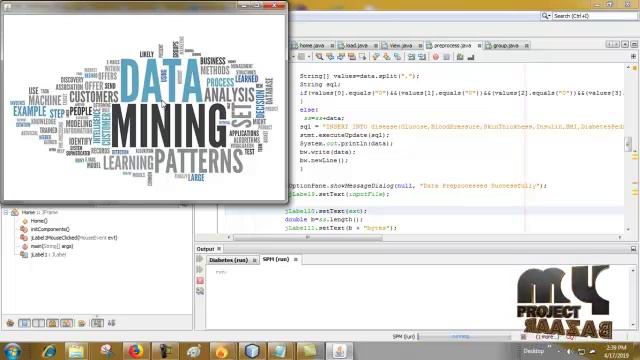Click the Find Next Occurrence editor icon
The width and height of the screenshot is (640, 360).
pos(340,57)
